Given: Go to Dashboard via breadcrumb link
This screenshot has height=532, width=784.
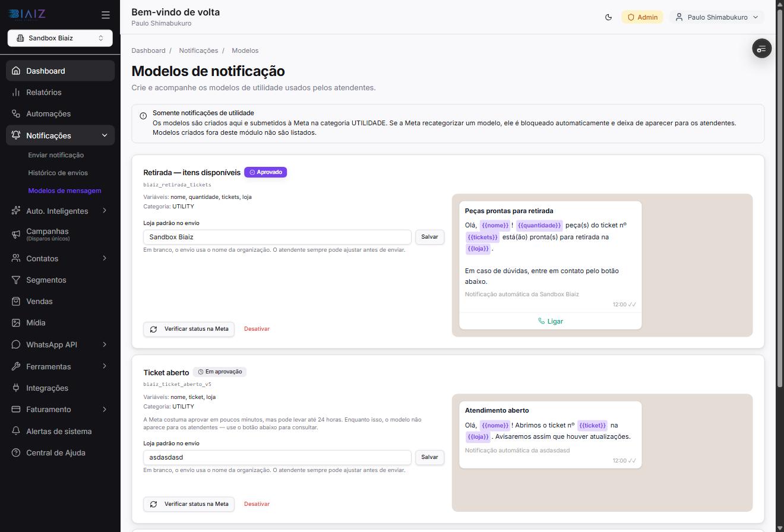Looking at the screenshot, I should [148, 50].
